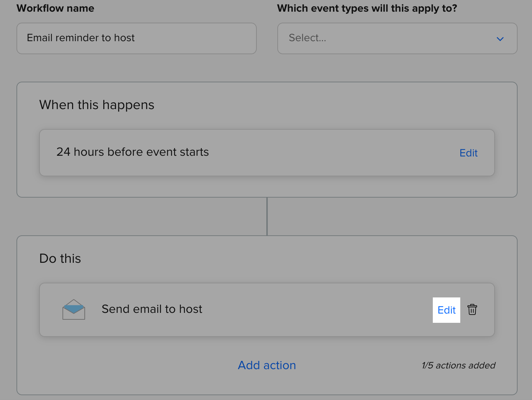Click the Workflow name input field

(x=137, y=38)
